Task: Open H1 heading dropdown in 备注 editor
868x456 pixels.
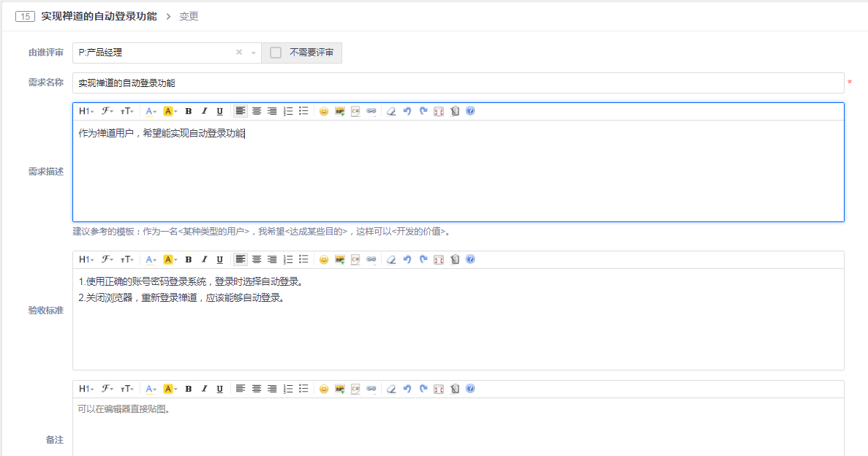Action: point(86,389)
